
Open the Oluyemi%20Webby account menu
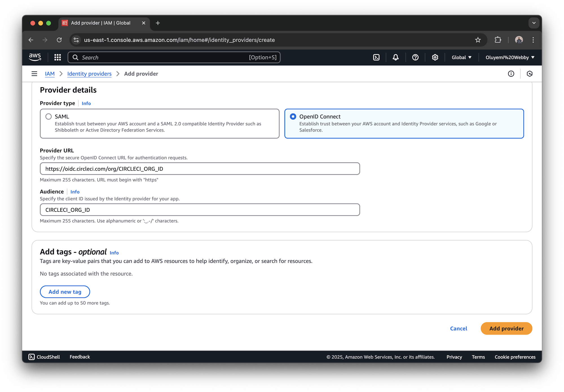coord(509,57)
